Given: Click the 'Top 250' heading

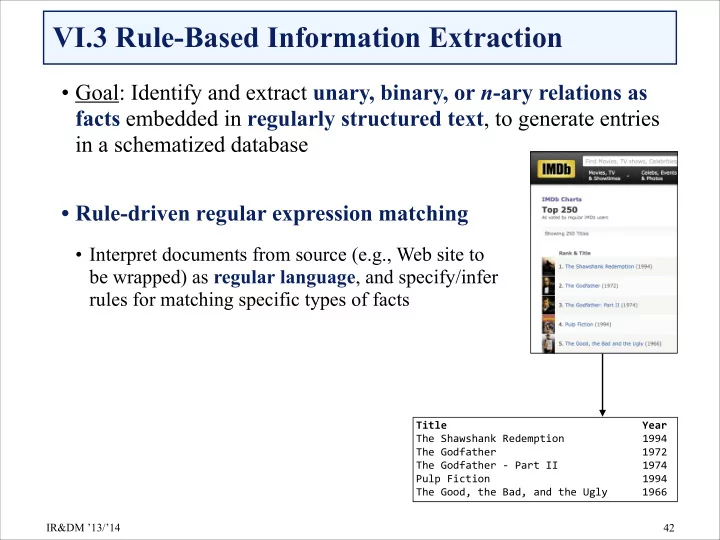Looking at the screenshot, I should (x=559, y=209).
